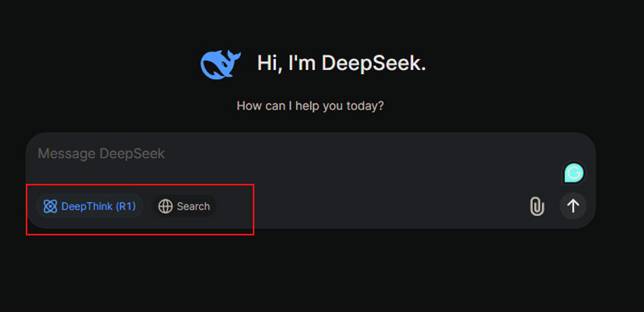Click the "DeepThink (R1)" text label
644x312 pixels.
point(98,206)
